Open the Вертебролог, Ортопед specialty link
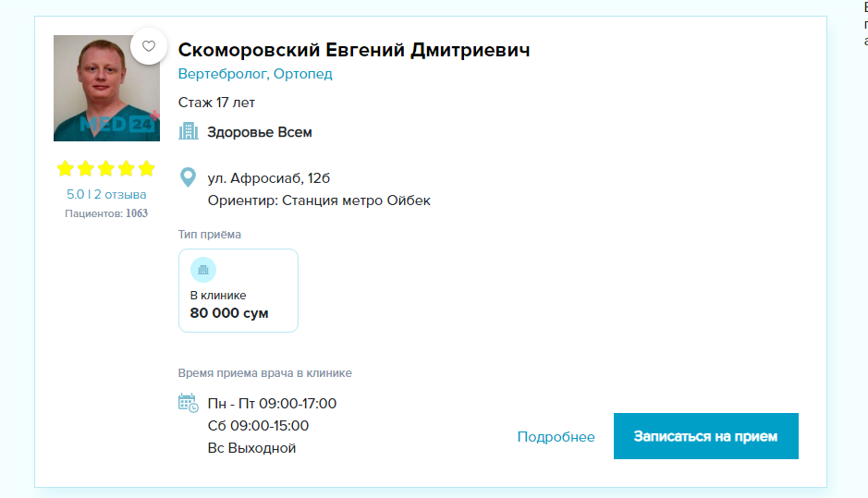This screenshot has width=868, height=498. [x=255, y=74]
